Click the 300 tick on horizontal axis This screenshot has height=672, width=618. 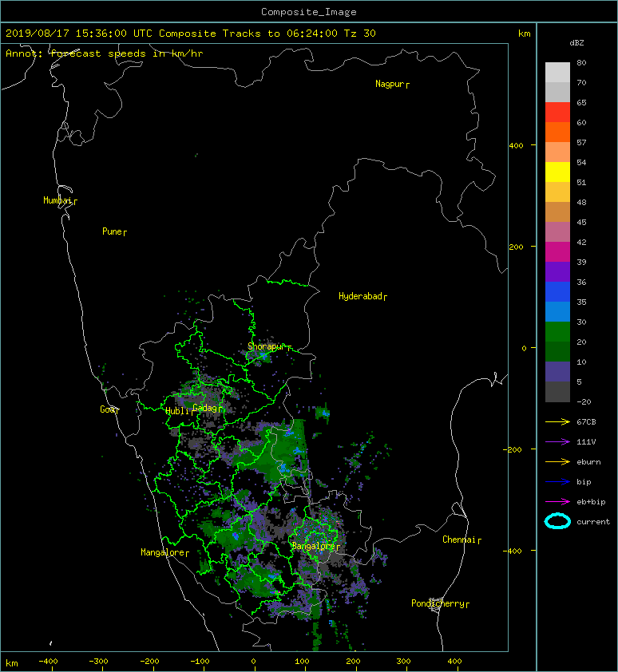tap(403, 662)
